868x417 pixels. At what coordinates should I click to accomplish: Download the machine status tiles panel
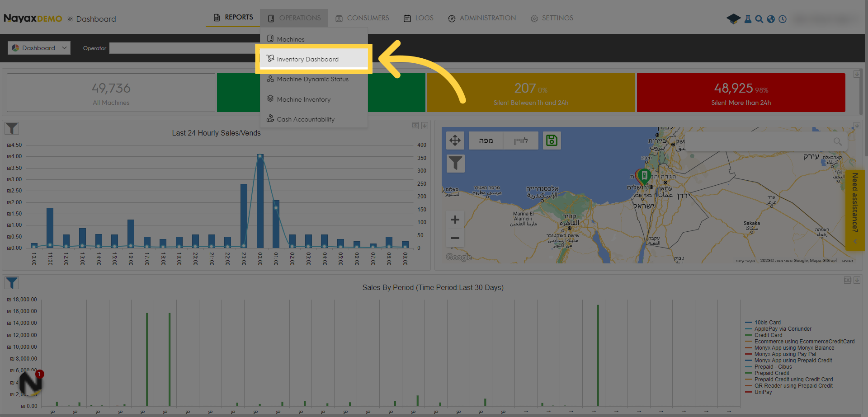coord(857,74)
